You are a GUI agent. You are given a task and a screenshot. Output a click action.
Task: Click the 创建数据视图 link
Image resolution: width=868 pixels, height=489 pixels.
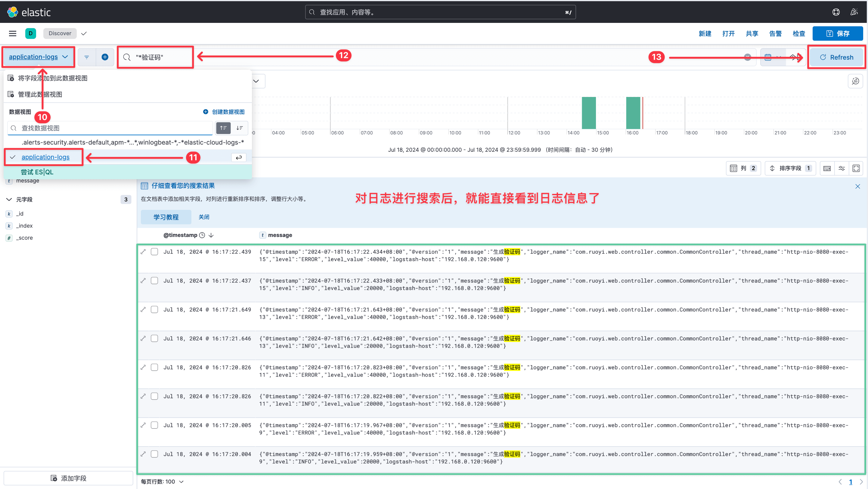(224, 112)
